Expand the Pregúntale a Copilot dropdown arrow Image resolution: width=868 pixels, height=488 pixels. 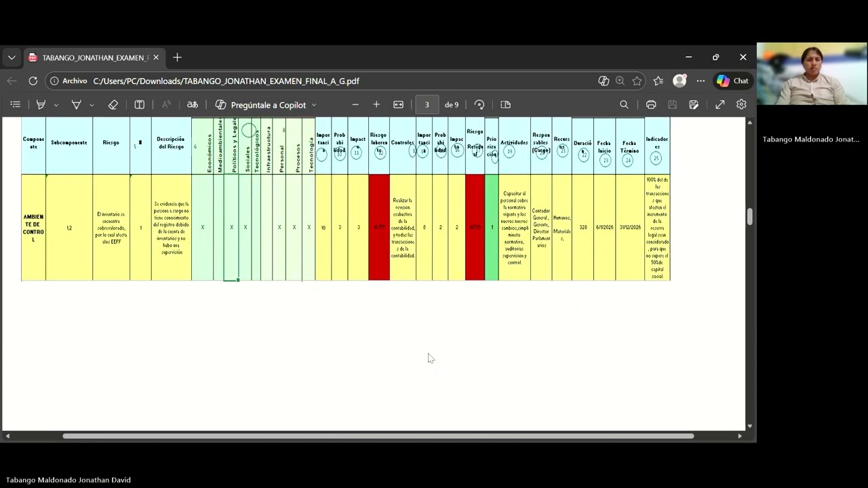314,105
